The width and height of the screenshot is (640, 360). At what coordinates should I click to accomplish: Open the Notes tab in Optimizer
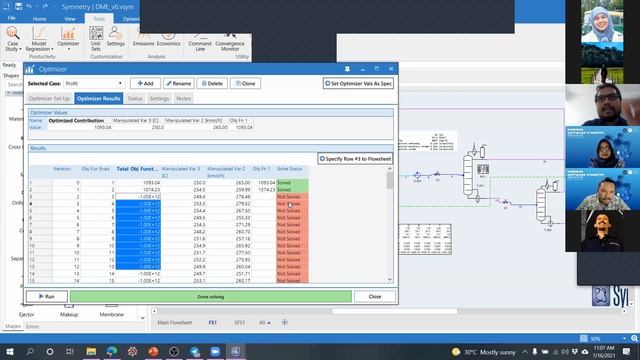(183, 98)
